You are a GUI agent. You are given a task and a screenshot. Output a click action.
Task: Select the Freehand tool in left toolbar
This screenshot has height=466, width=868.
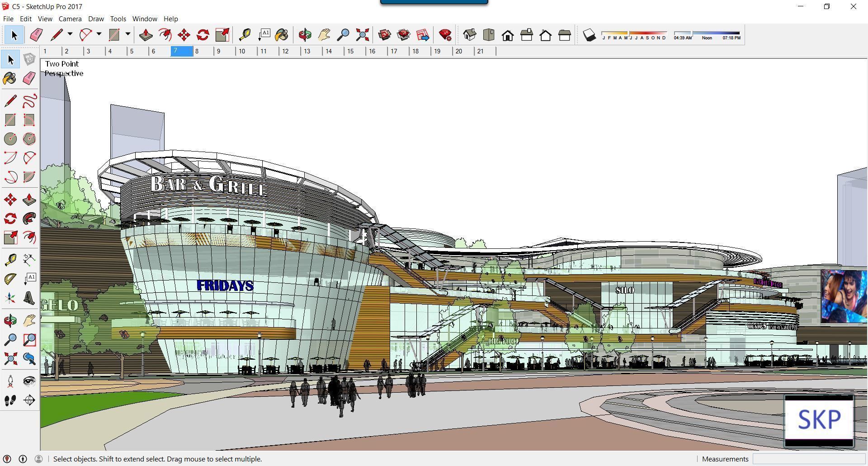[x=29, y=101]
